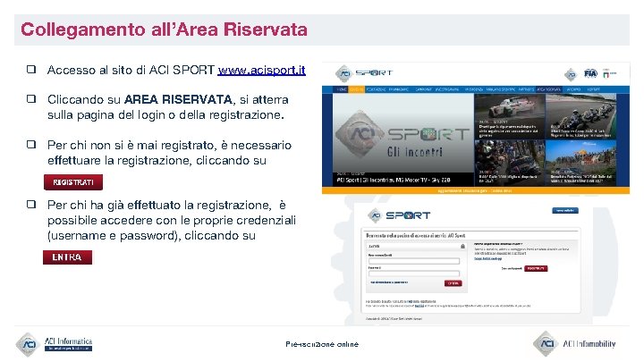Click the blue button at login page top right
644x362 pixels.
tap(565, 211)
